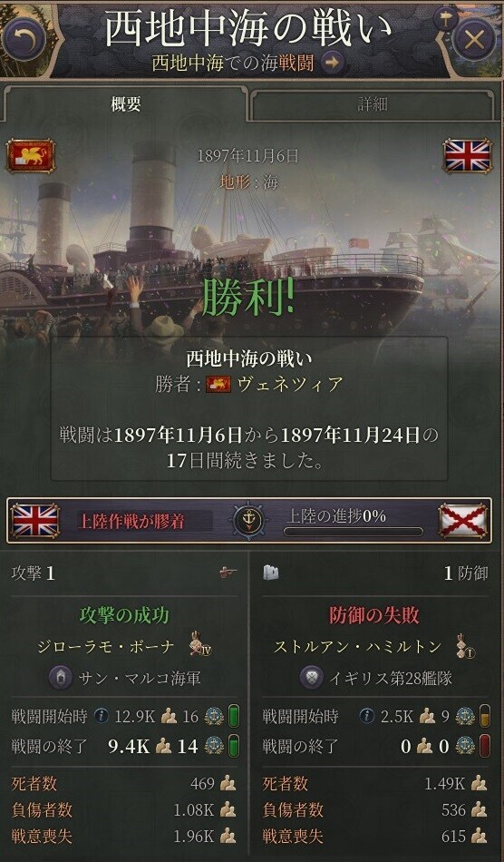Close the battle panel with X

(x=474, y=40)
